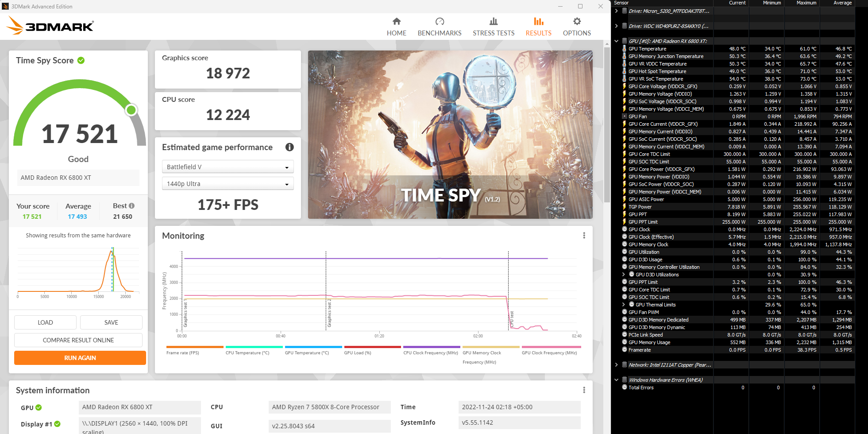
Task: Click the GPU Fan PWM row icon
Action: coord(625,312)
